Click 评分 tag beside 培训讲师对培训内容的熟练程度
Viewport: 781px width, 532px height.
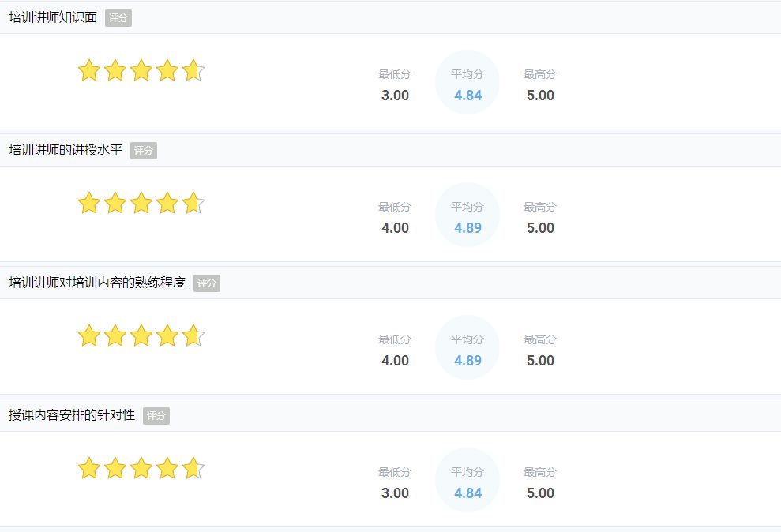pos(207,283)
